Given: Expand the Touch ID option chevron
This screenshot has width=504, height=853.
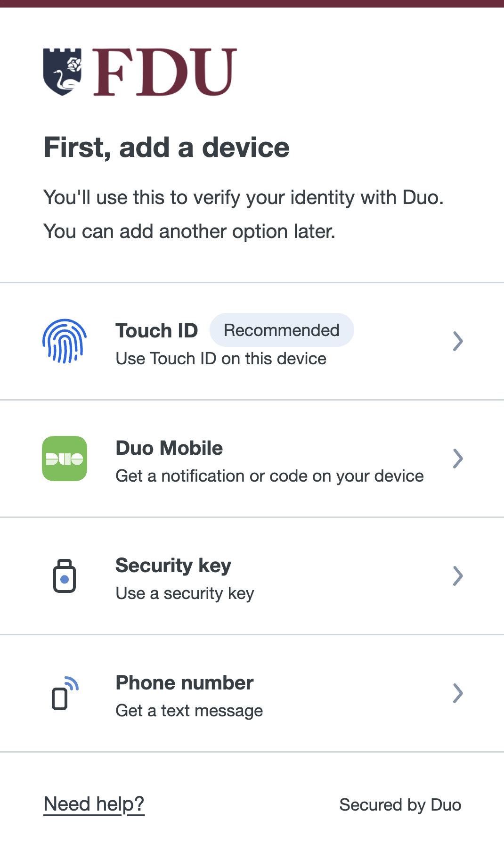Looking at the screenshot, I should [x=457, y=341].
